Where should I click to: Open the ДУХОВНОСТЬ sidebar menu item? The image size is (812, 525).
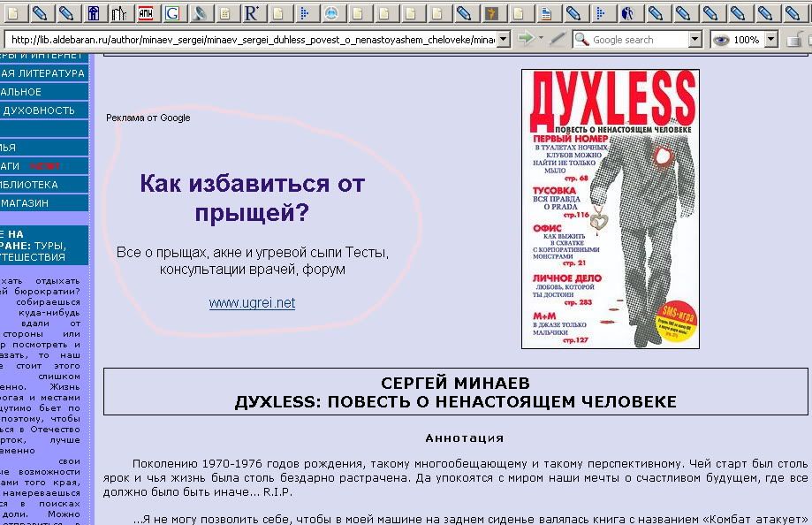pyautogui.click(x=43, y=110)
